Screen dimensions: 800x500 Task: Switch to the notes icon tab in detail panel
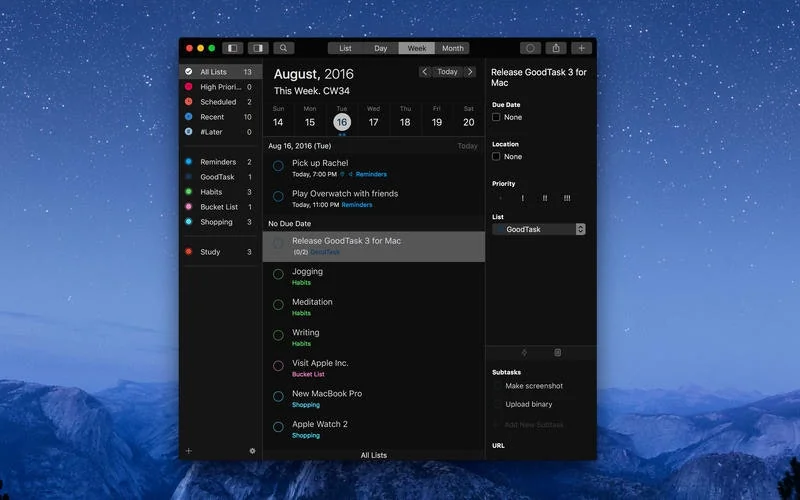click(x=558, y=353)
